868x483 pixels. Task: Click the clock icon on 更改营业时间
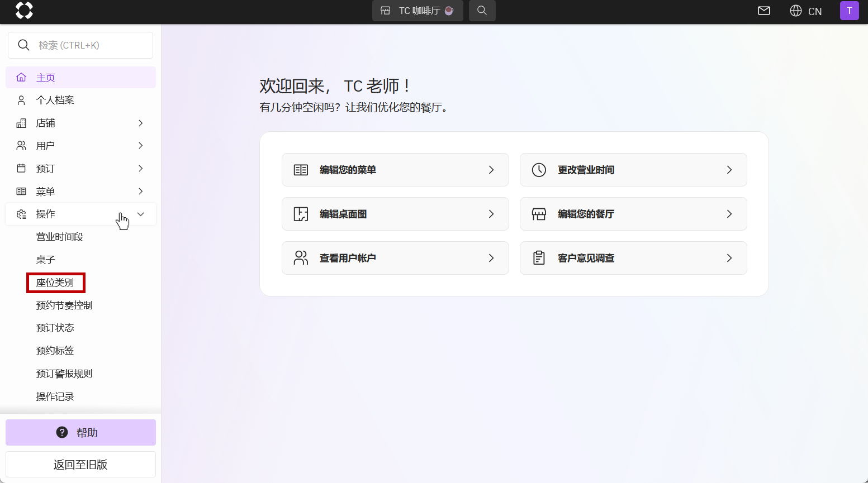tap(539, 170)
